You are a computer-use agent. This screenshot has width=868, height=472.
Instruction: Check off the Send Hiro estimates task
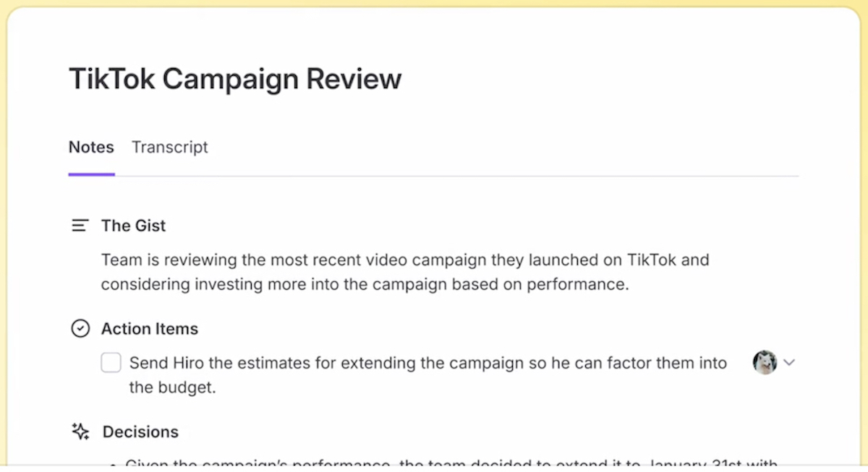tap(111, 363)
